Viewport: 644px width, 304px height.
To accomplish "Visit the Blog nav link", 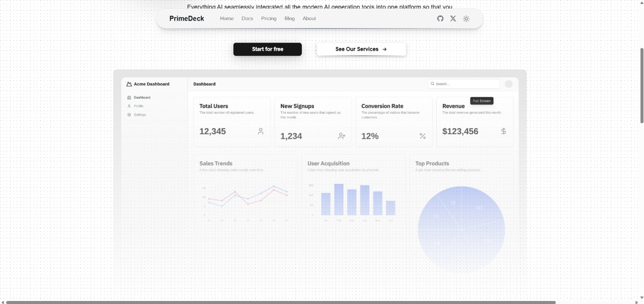I will [289, 19].
